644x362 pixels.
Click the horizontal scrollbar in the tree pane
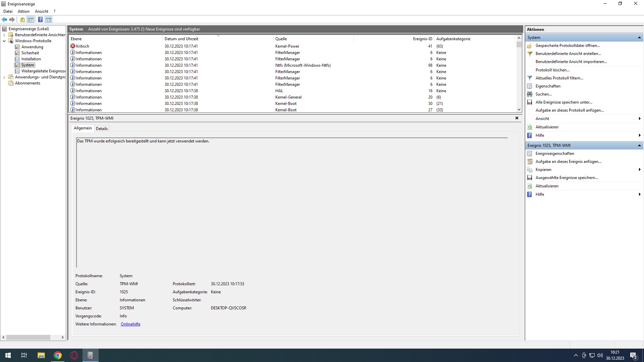[x=29, y=337]
